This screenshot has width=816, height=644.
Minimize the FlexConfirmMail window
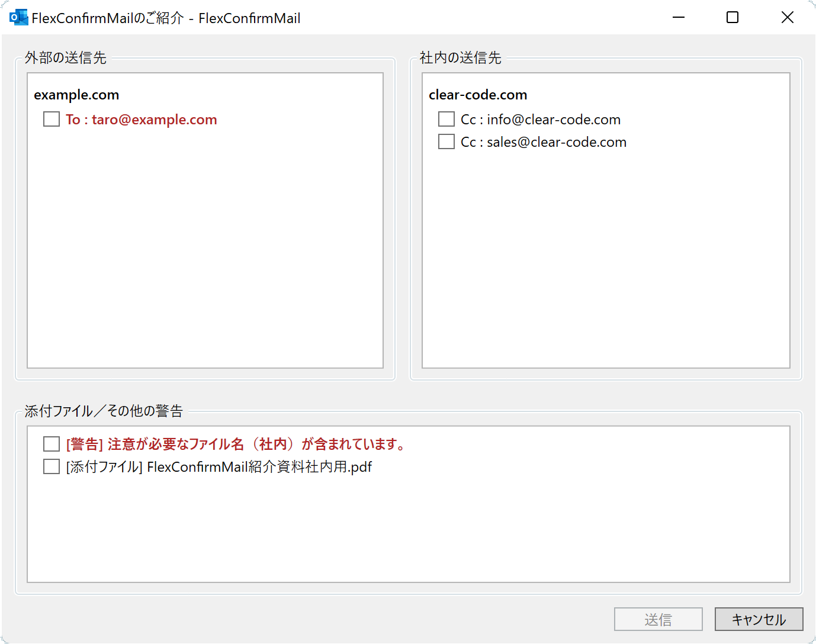677,17
